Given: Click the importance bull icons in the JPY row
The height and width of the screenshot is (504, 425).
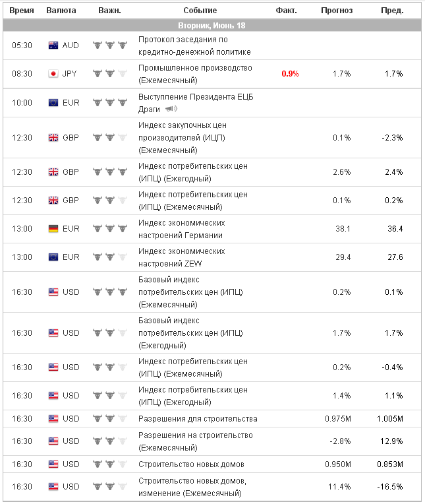Looking at the screenshot, I should click(109, 74).
